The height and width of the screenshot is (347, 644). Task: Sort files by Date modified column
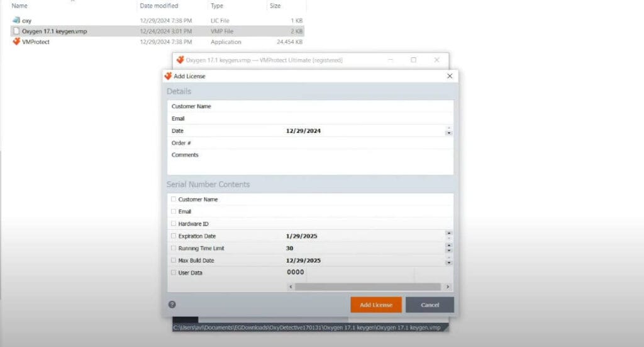click(x=159, y=6)
